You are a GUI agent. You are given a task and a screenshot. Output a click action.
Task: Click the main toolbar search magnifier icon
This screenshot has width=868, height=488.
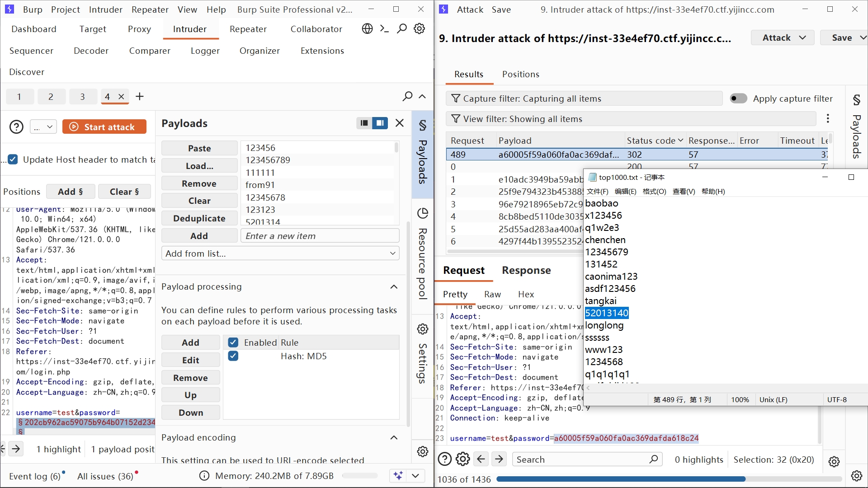coord(401,29)
